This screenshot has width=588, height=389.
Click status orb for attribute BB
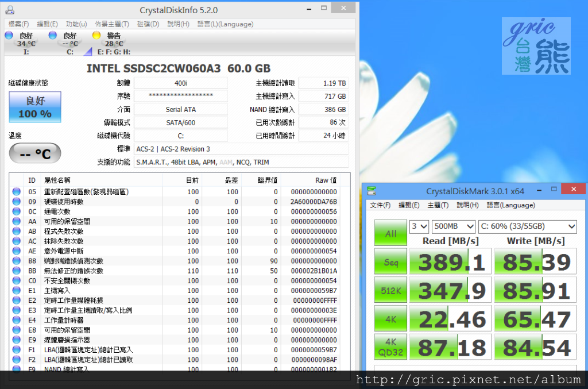[17, 271]
